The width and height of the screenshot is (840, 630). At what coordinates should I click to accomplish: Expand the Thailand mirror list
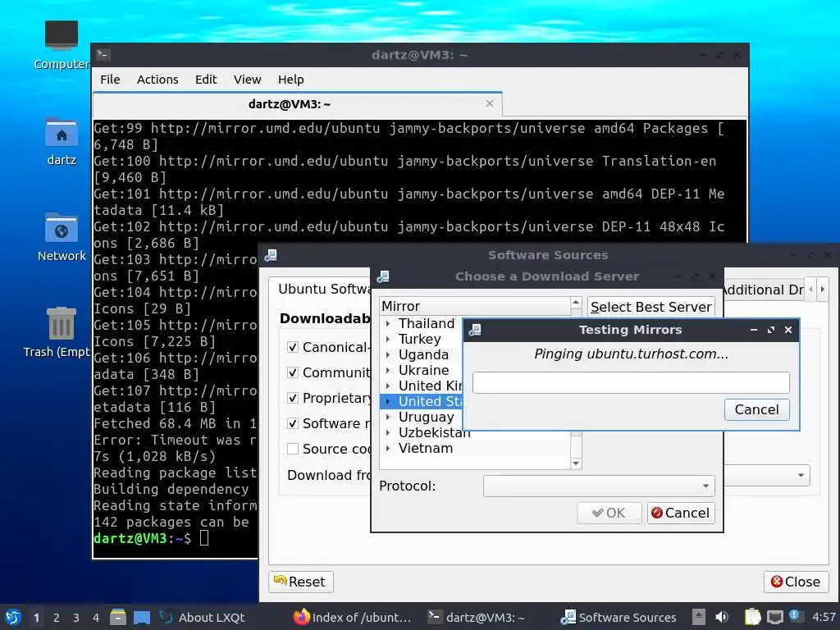pos(388,323)
